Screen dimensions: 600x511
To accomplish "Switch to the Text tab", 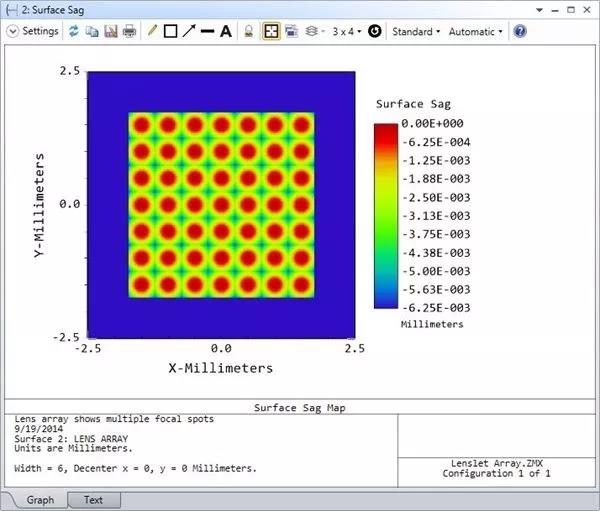I will coord(92,499).
